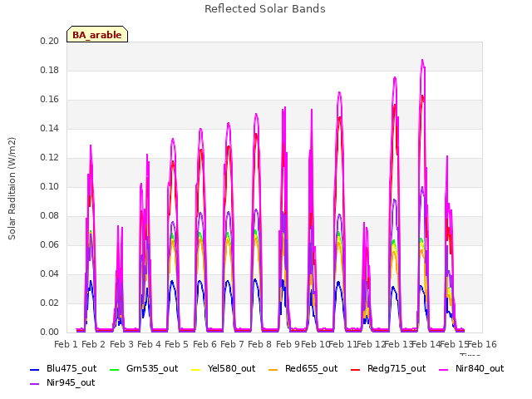Click the Reflected Solar Bands chart title
Screen dimensions: 532x399
pyautogui.click(x=265, y=9)
